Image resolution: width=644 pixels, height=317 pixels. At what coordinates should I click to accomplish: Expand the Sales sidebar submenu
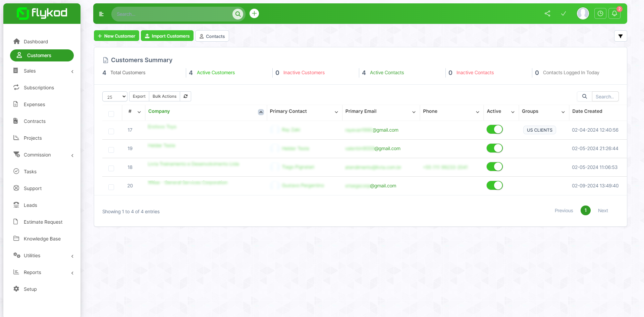(42, 71)
